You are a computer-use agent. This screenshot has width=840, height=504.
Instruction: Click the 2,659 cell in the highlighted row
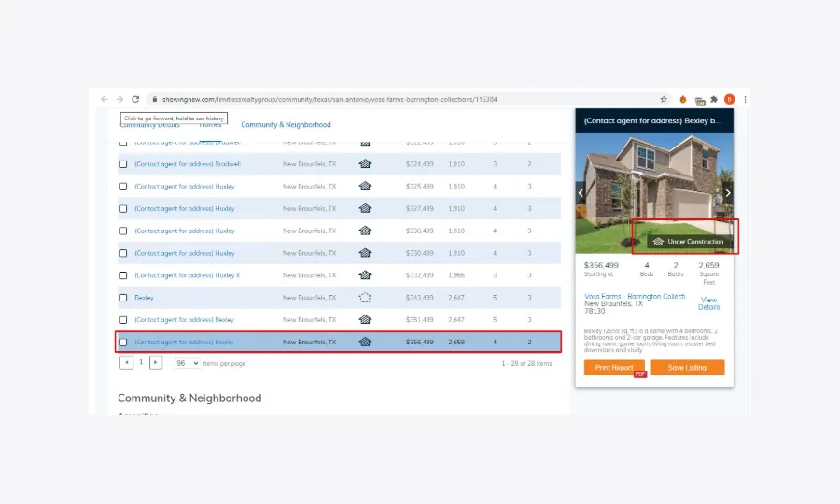(456, 343)
